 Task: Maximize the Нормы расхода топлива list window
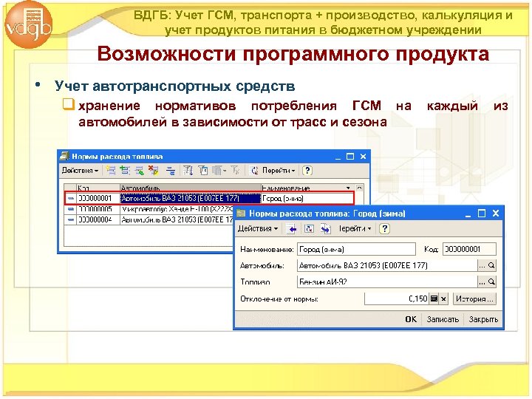[x=350, y=157]
